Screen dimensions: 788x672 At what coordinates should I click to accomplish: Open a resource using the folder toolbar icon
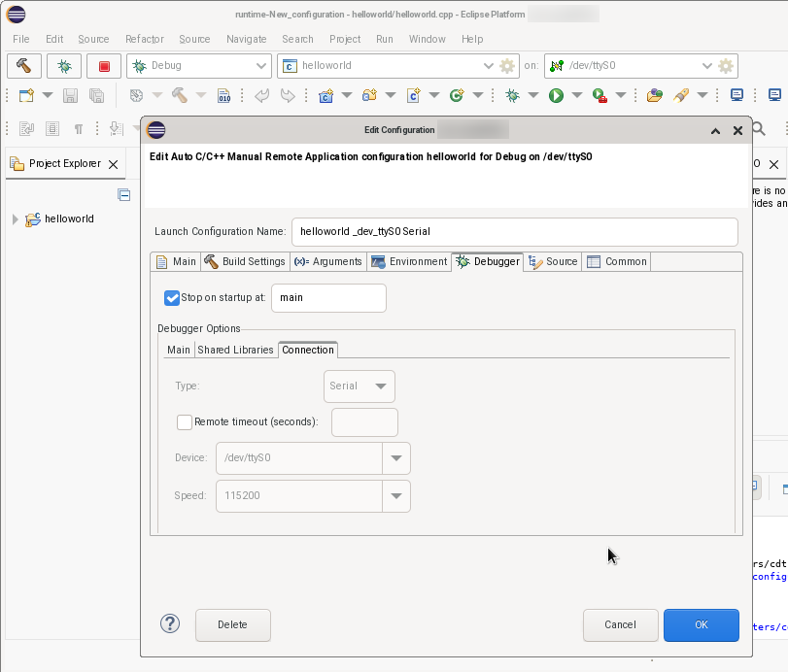pos(652,94)
